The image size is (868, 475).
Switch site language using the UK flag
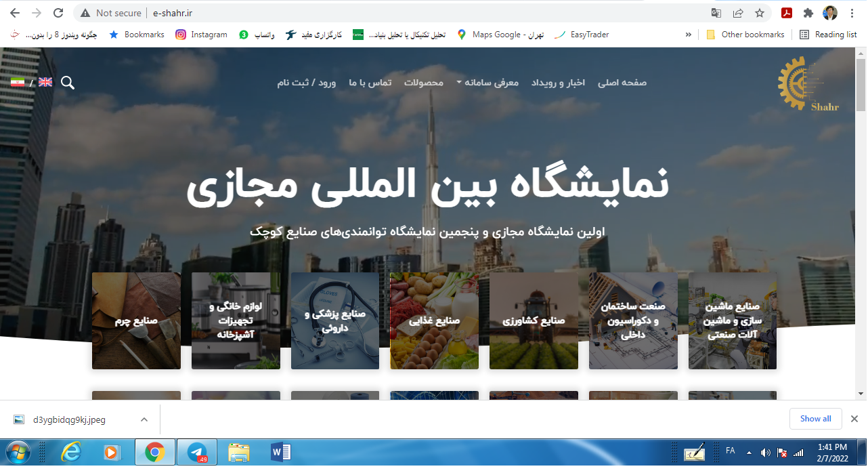point(45,81)
